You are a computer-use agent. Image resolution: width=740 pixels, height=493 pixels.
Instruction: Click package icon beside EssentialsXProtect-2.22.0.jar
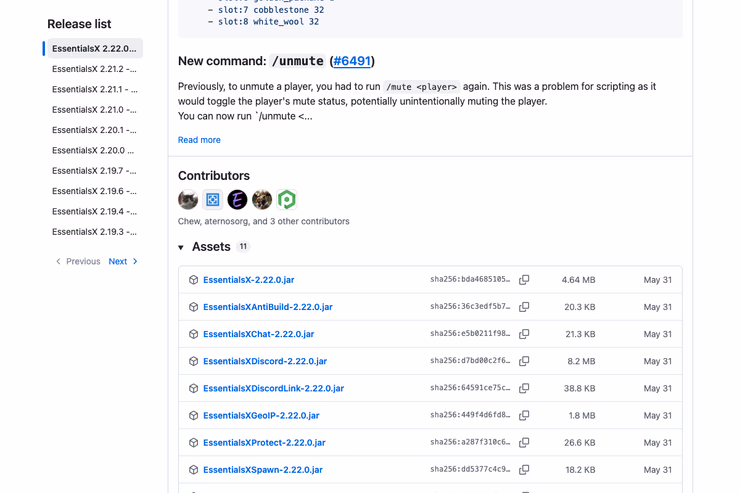coord(193,443)
